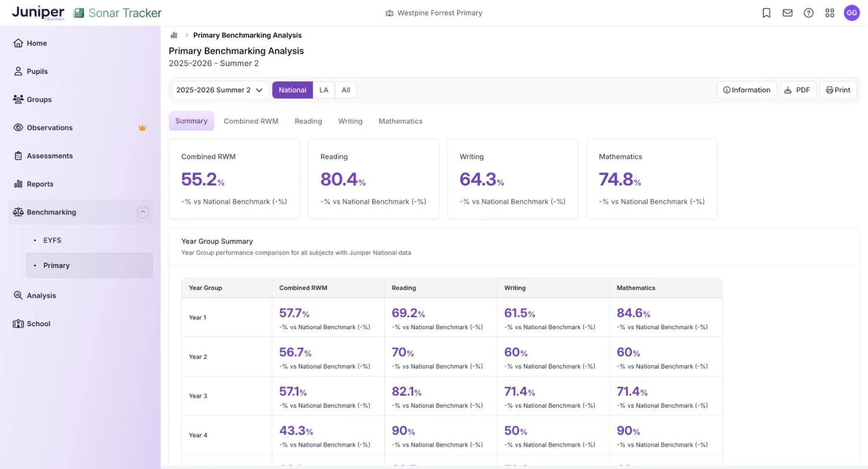Click the Combined RWM 55.2% summary card
The width and height of the screenshot is (868, 469).
[x=234, y=179]
